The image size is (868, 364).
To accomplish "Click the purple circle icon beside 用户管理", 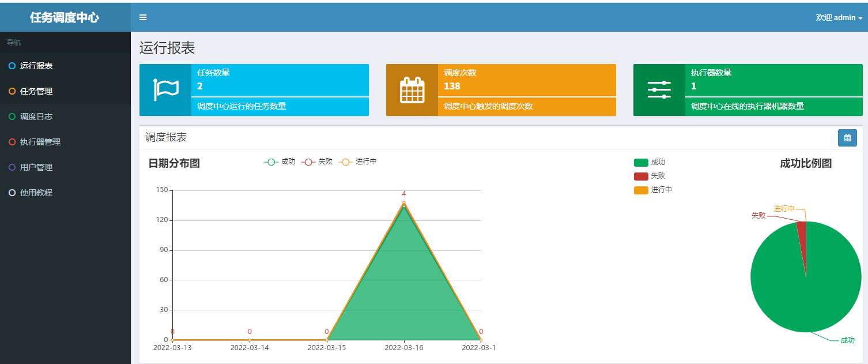I will [12, 167].
